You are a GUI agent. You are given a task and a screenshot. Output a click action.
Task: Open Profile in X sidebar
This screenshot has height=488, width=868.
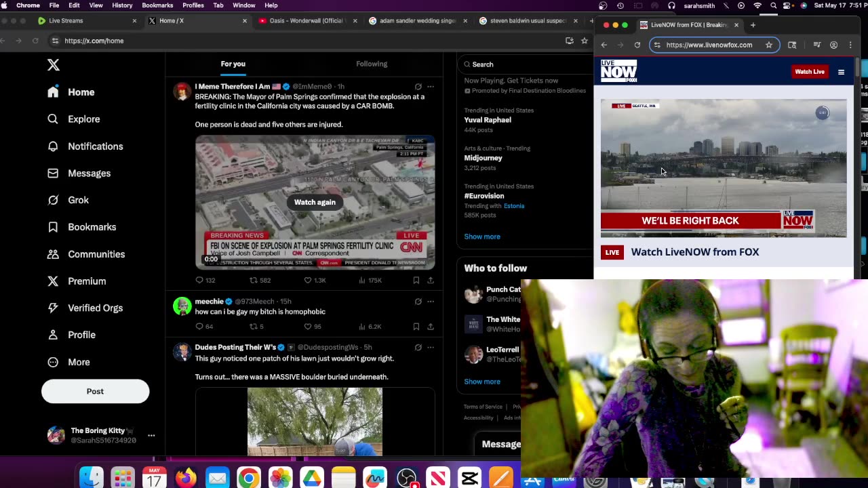71,335
